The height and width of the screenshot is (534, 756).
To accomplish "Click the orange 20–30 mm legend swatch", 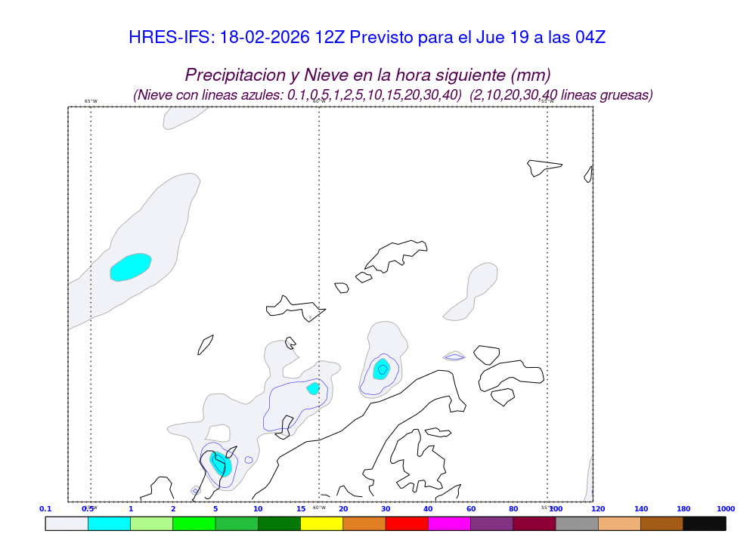I will [x=364, y=523].
